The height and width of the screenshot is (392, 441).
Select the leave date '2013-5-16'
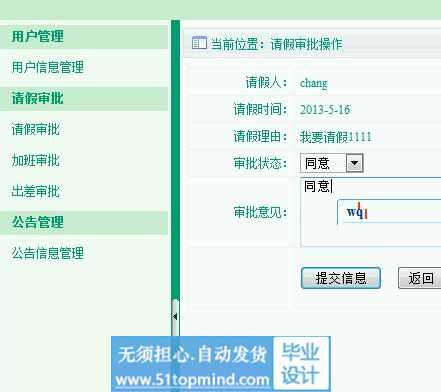(x=325, y=110)
